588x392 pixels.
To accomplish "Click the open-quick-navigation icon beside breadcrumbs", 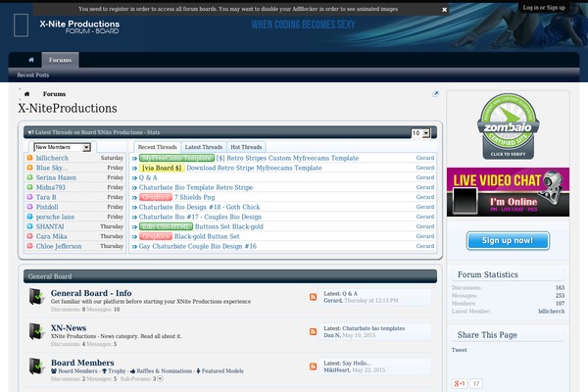I will (435, 94).
